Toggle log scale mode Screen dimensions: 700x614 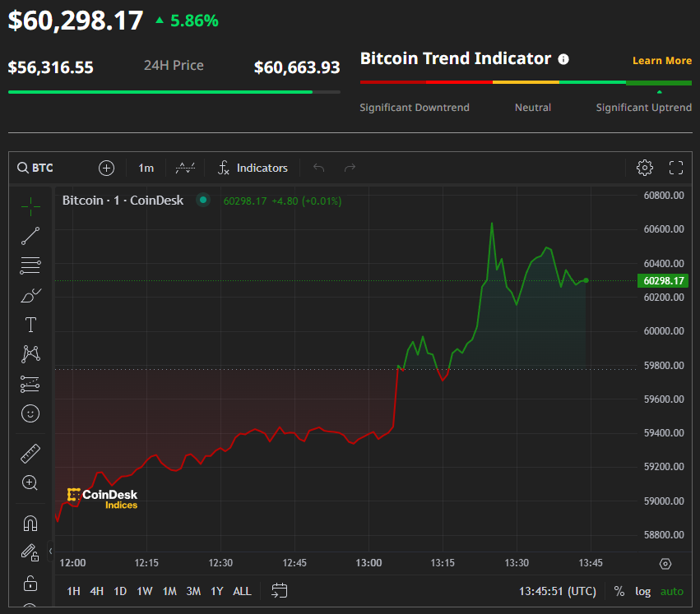pos(643,591)
